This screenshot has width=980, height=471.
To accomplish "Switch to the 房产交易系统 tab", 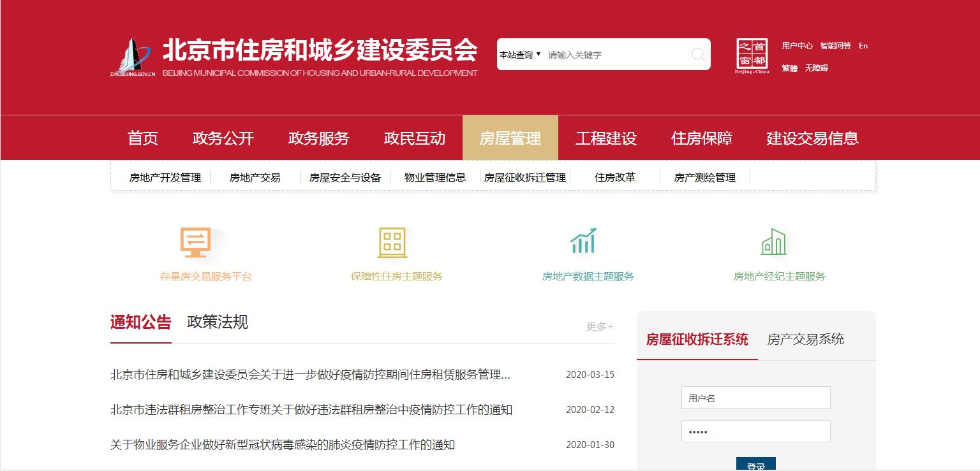I will [806, 339].
